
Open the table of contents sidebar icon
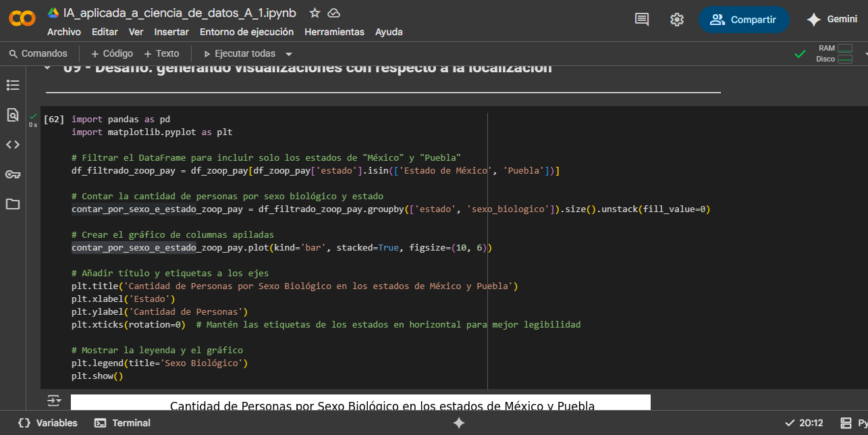pyautogui.click(x=13, y=85)
